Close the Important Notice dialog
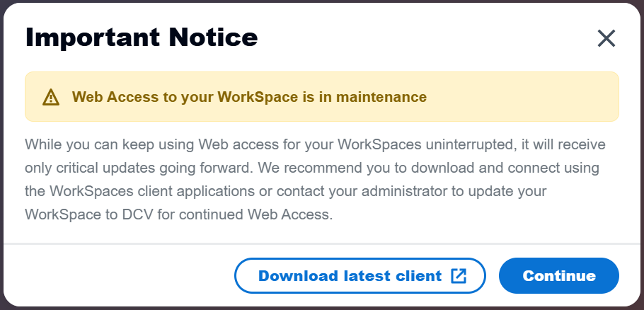Screen dimensions: 644x310 [606, 38]
